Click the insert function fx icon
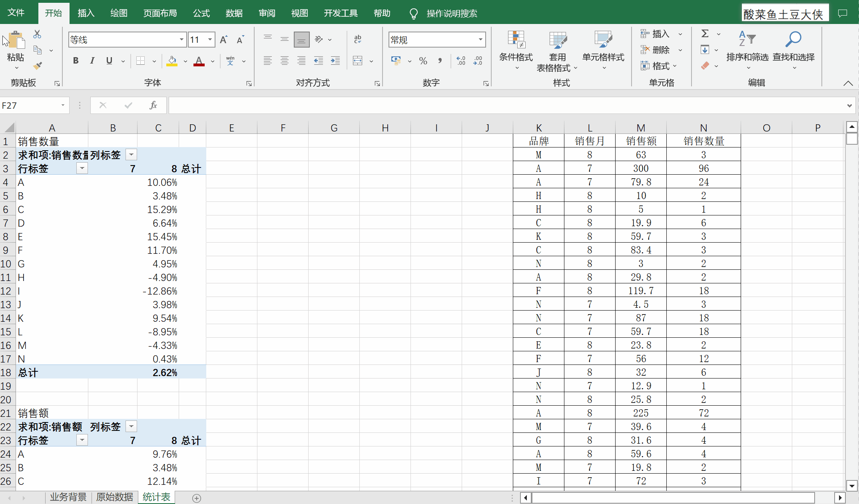 [x=153, y=106]
